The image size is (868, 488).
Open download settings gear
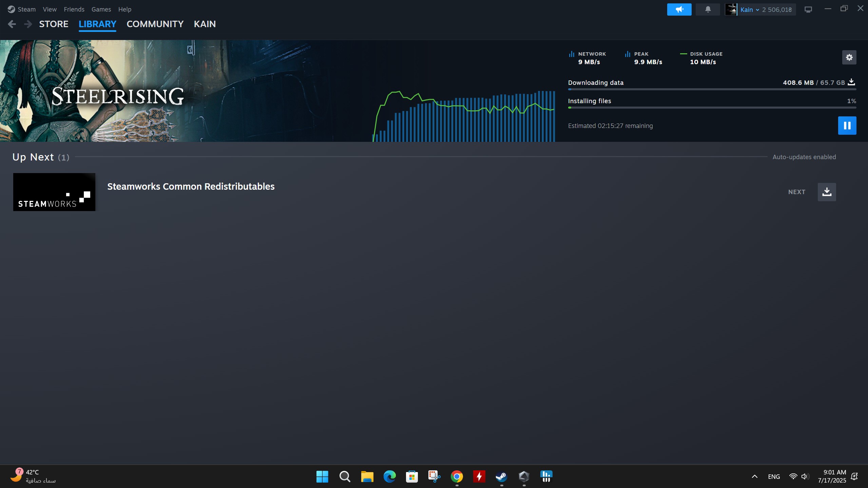click(849, 57)
